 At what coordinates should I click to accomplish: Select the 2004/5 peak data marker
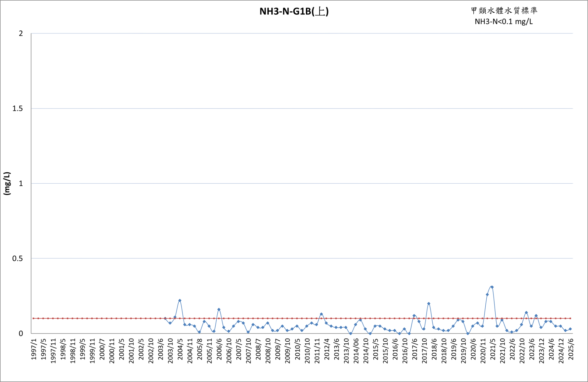point(180,301)
